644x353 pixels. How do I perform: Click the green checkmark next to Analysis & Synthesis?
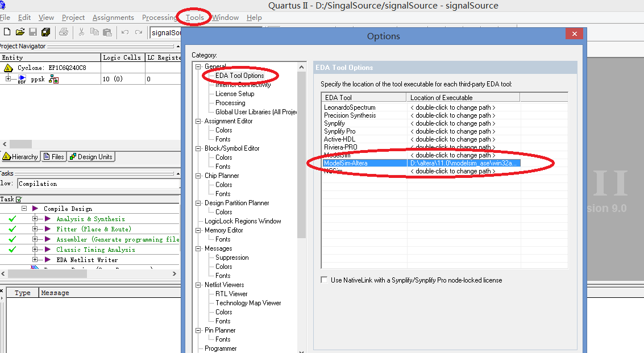click(13, 219)
